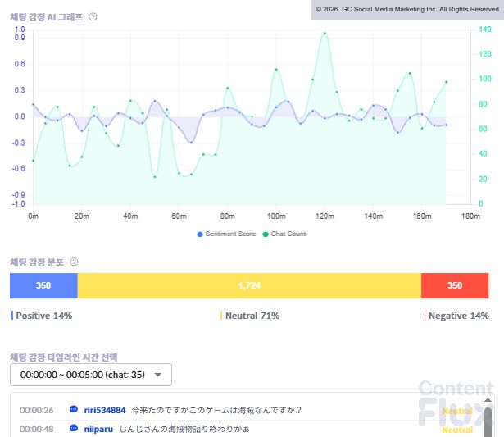Toggle Chat Count legend series
This screenshot has width=504, height=437.
click(x=284, y=234)
